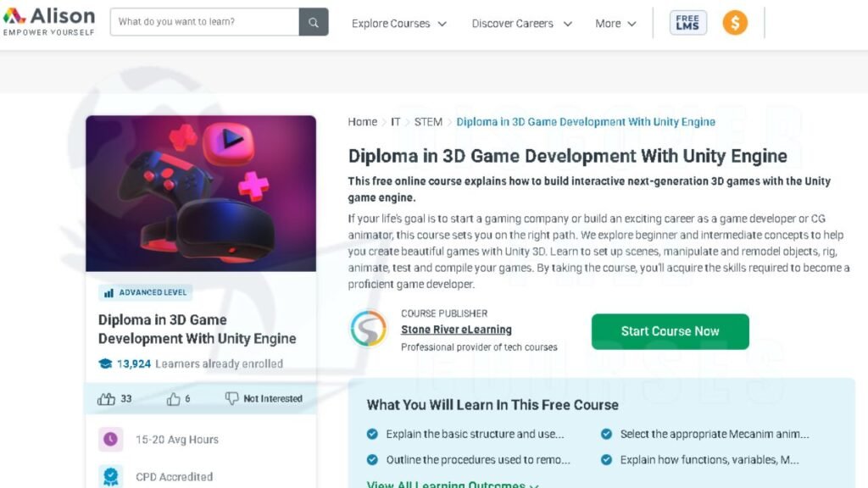Screen dimensions: 868x488
Task: Click the Free LMS badge icon
Action: pyautogui.click(x=688, y=23)
